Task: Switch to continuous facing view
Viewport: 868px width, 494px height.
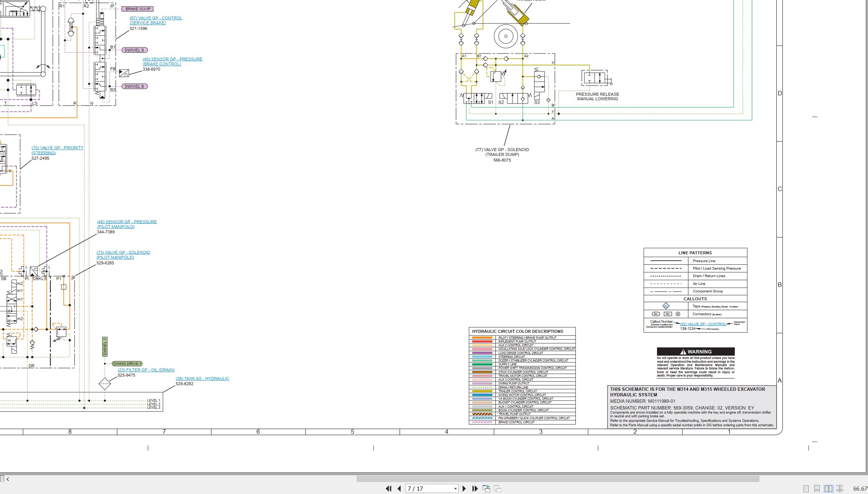Action: [x=840, y=488]
